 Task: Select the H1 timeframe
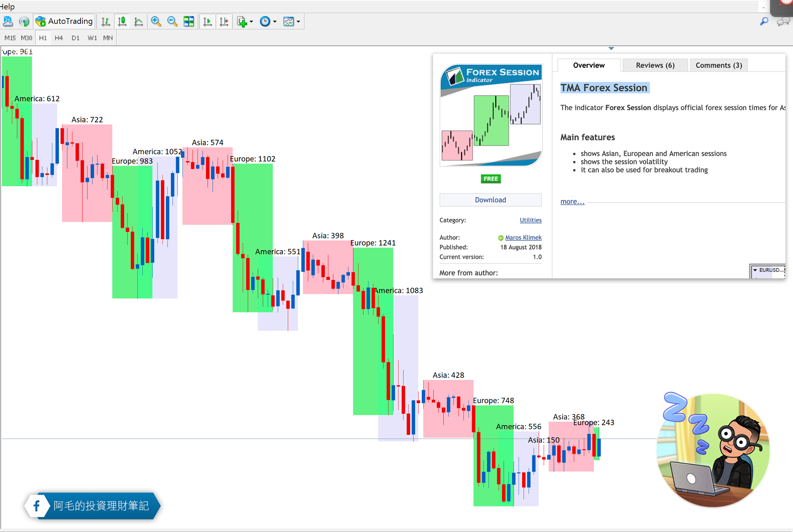pyautogui.click(x=43, y=38)
